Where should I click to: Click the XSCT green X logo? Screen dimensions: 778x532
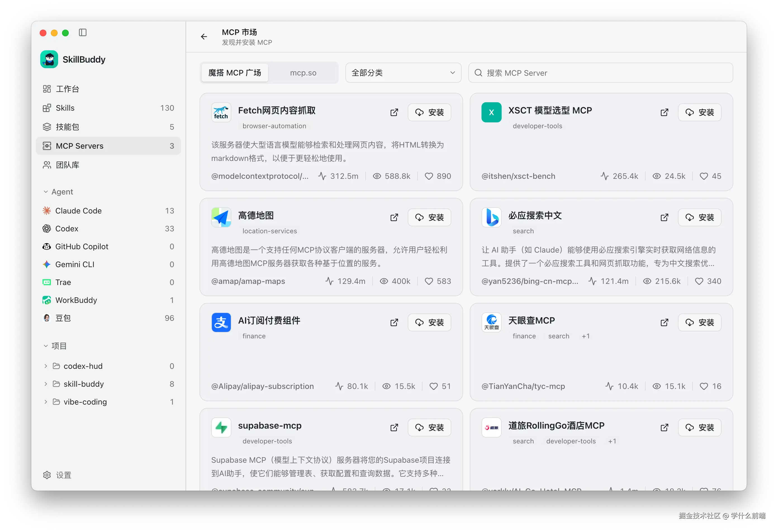click(x=492, y=112)
